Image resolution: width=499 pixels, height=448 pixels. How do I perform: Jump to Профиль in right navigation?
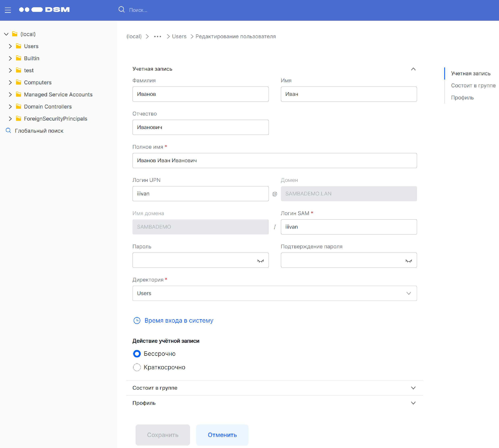pyautogui.click(x=462, y=97)
